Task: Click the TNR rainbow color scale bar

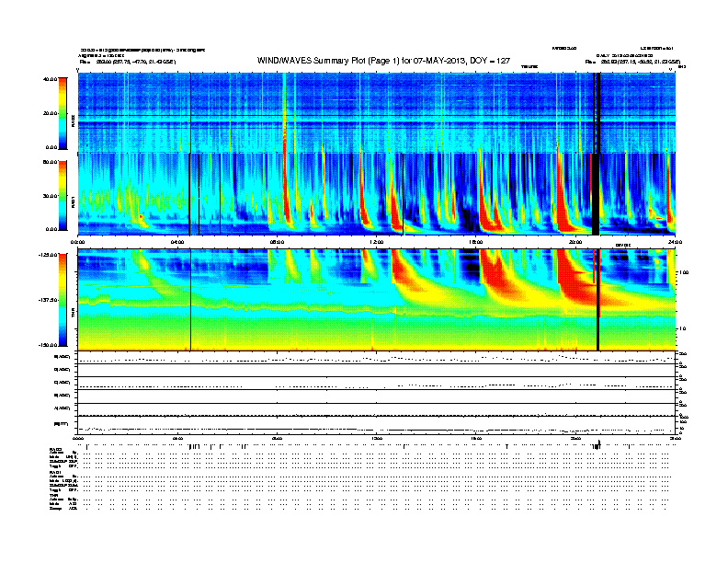Action: click(x=63, y=300)
